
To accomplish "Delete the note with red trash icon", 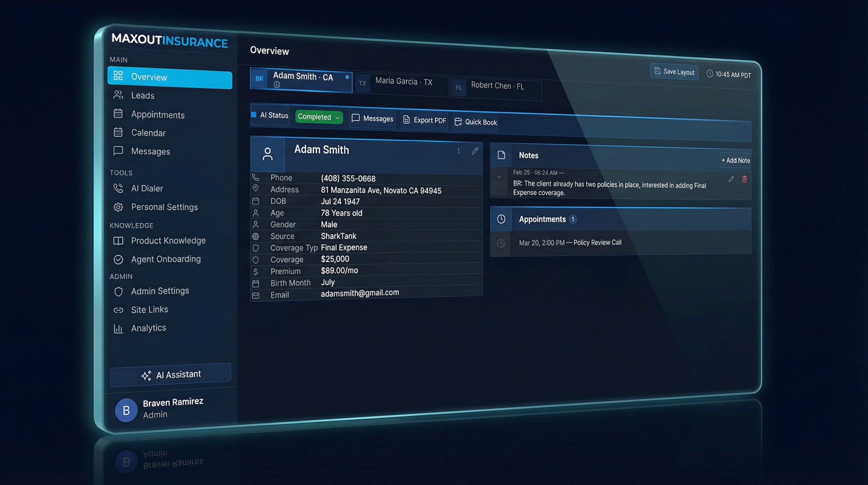I will (744, 179).
